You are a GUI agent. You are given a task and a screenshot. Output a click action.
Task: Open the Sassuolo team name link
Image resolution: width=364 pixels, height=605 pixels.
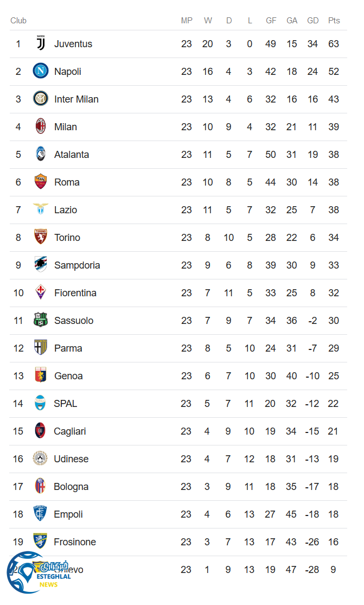click(x=74, y=321)
